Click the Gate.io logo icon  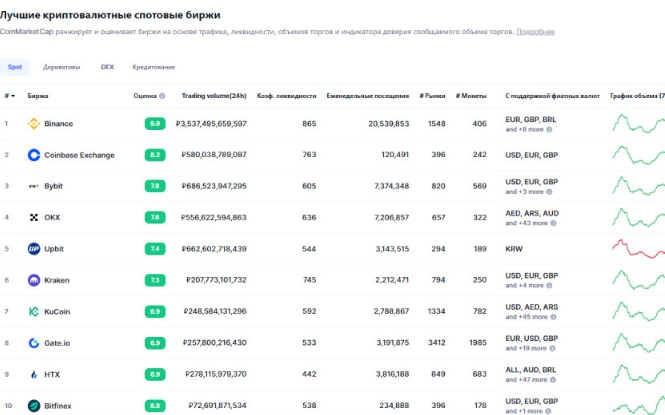34,343
